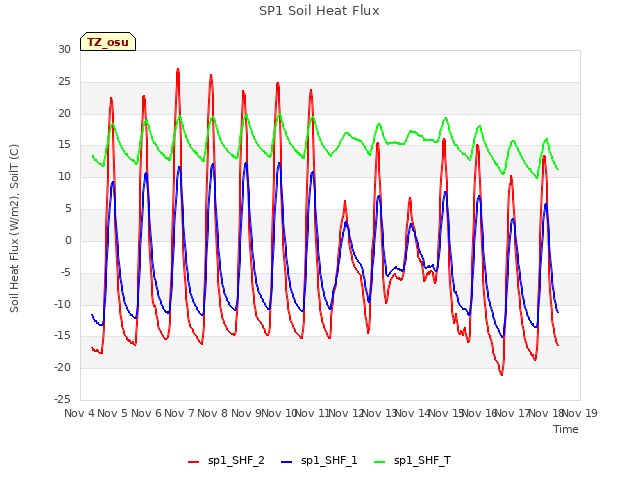Click the 25 y-axis tick label
The width and height of the screenshot is (640, 480).
(x=64, y=81)
